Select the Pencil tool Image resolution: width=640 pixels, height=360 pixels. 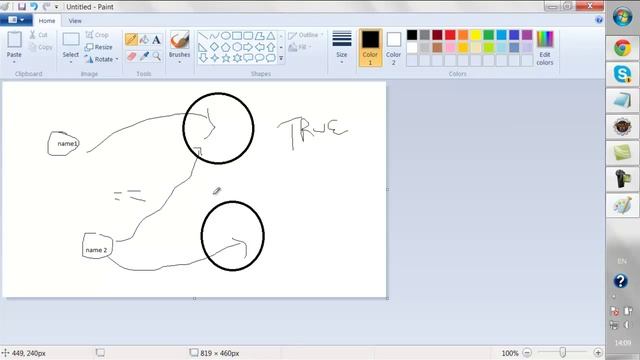pyautogui.click(x=131, y=40)
